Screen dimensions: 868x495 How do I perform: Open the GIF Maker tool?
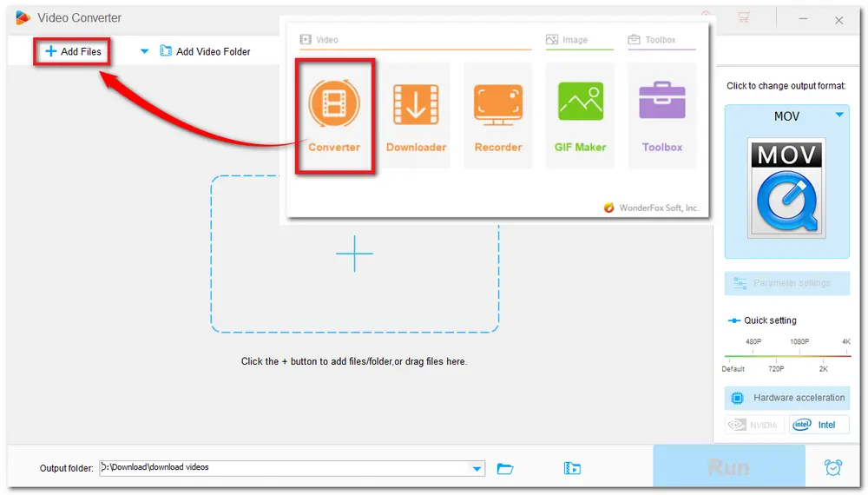tap(580, 106)
